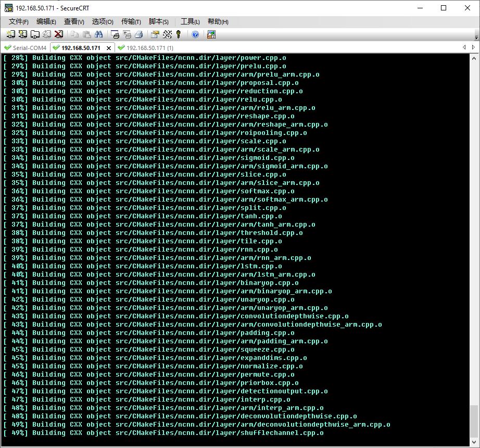Click the Disconnect red X icon

[59, 34]
